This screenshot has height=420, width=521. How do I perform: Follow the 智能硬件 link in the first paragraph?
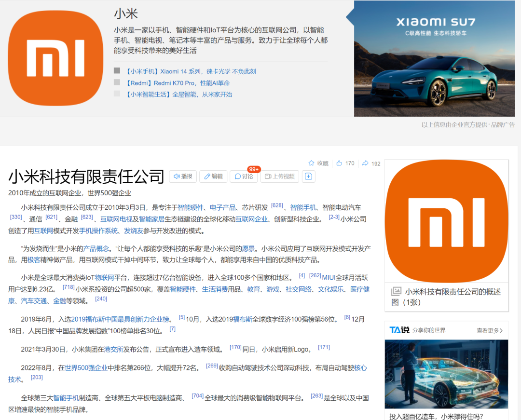(191, 207)
